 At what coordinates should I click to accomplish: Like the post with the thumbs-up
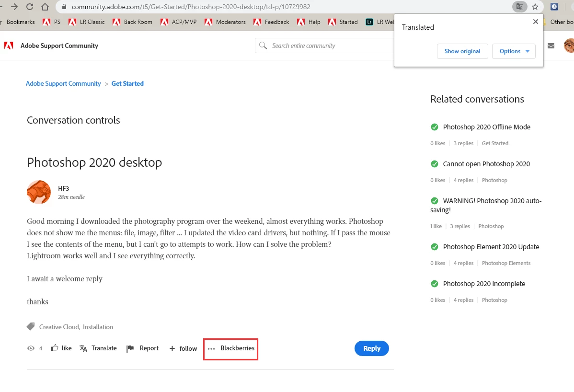[x=61, y=348]
